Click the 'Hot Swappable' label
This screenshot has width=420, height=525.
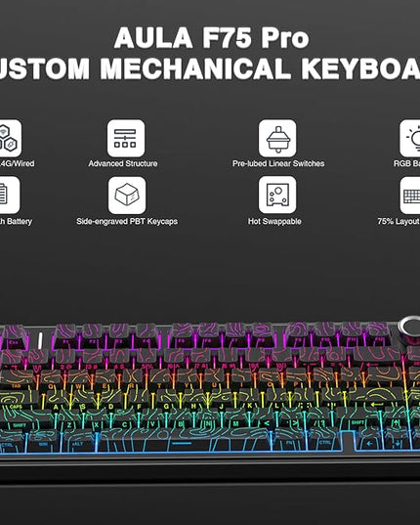coord(274,221)
